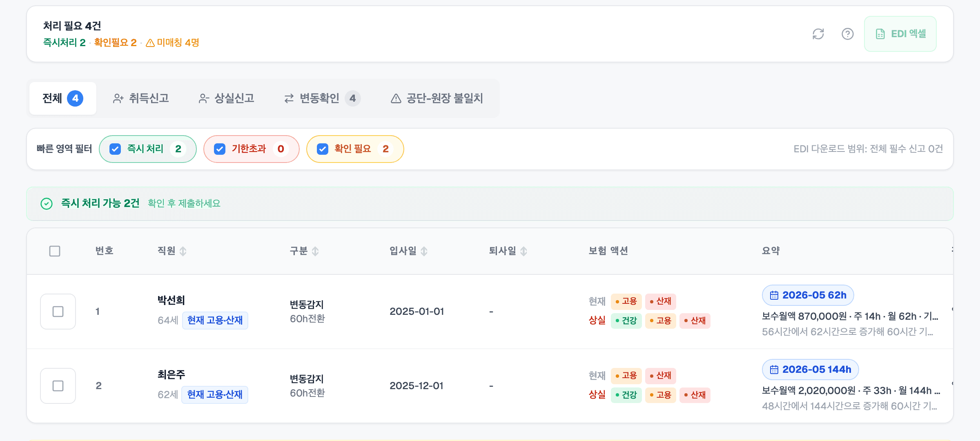Screen dimensions: 980x441
Task: Click employee name 박선희
Action: click(x=171, y=300)
